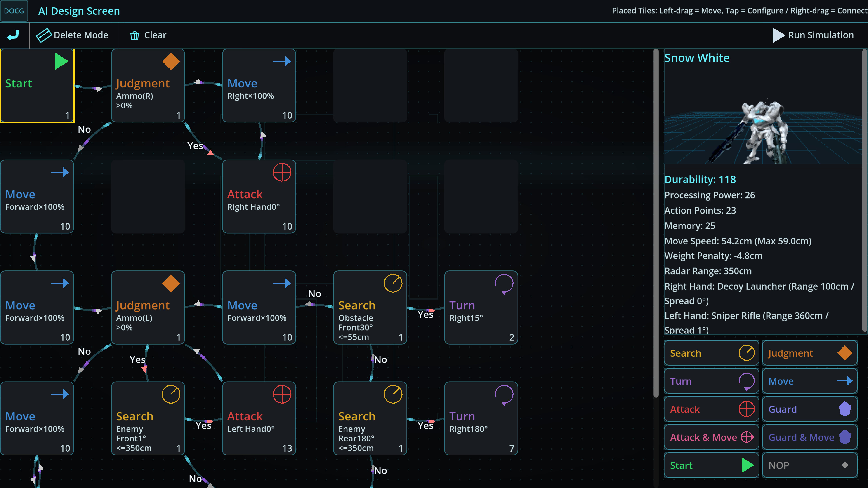This screenshot has width=868, height=488.
Task: Click the Memory: 25 stat
Action: (690, 226)
